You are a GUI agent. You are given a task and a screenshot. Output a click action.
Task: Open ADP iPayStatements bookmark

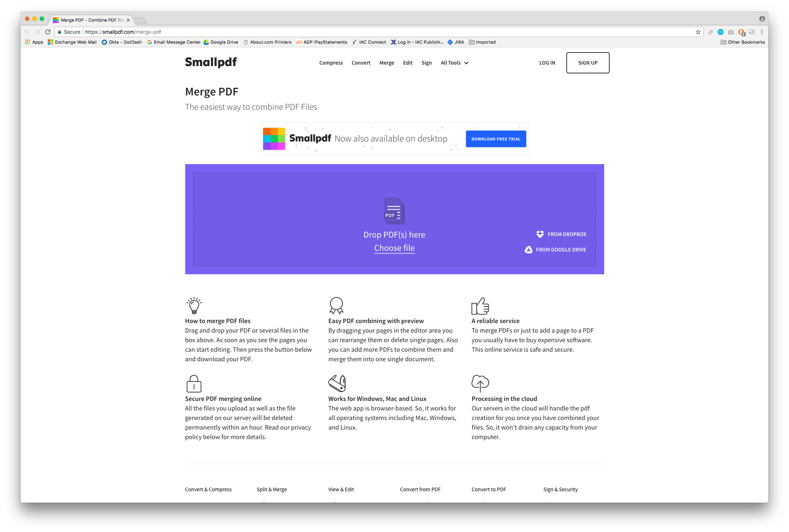click(x=322, y=42)
